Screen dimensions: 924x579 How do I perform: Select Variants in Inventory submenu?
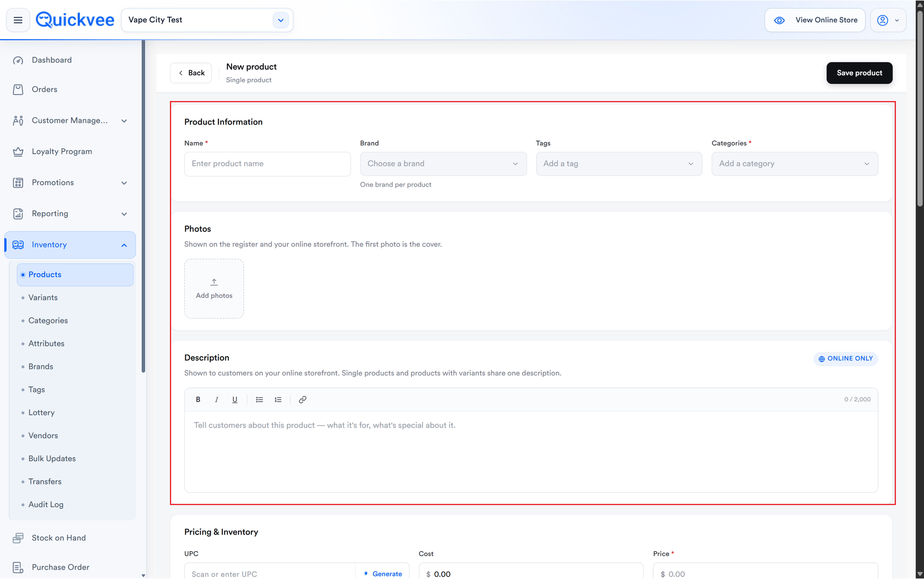tap(75, 298)
